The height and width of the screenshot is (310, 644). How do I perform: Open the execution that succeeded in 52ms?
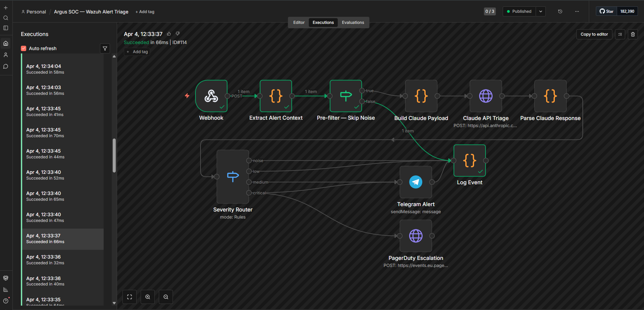coord(63,175)
